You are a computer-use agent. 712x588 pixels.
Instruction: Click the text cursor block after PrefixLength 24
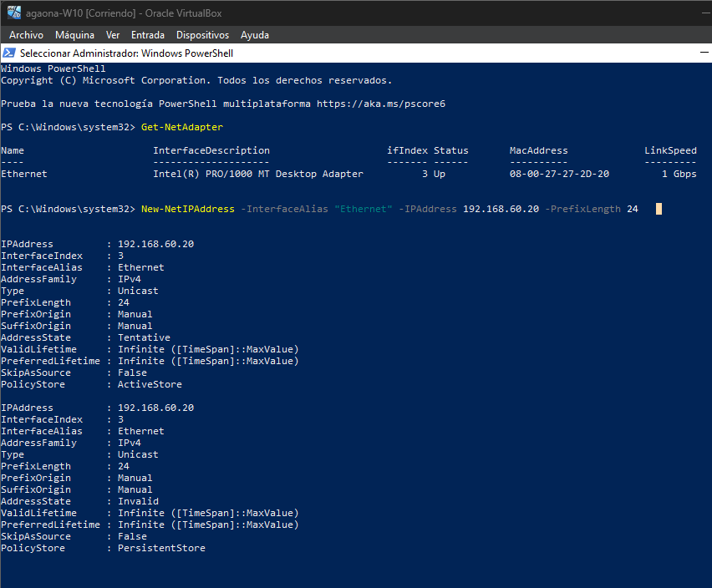click(x=659, y=209)
